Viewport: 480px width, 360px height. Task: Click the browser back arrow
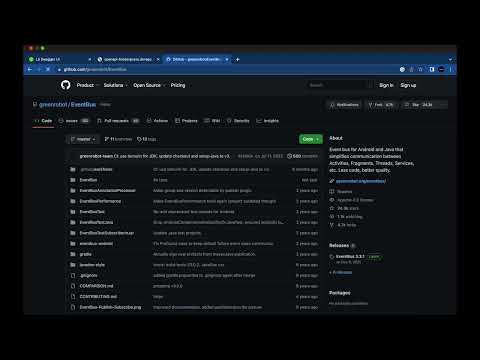pyautogui.click(x=30, y=69)
